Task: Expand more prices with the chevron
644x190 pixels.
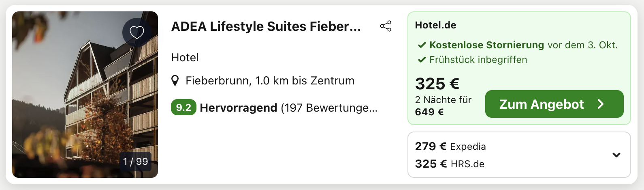Action: 616,155
